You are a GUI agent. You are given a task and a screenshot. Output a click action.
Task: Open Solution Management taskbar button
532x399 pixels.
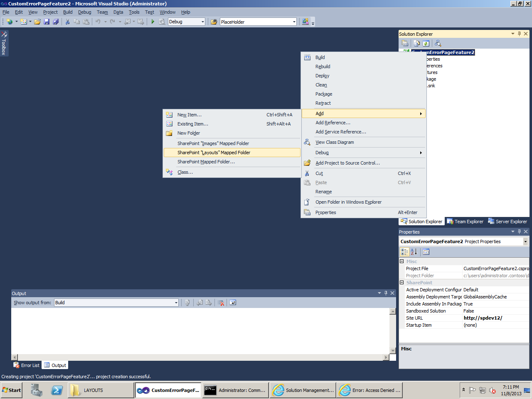pos(302,390)
